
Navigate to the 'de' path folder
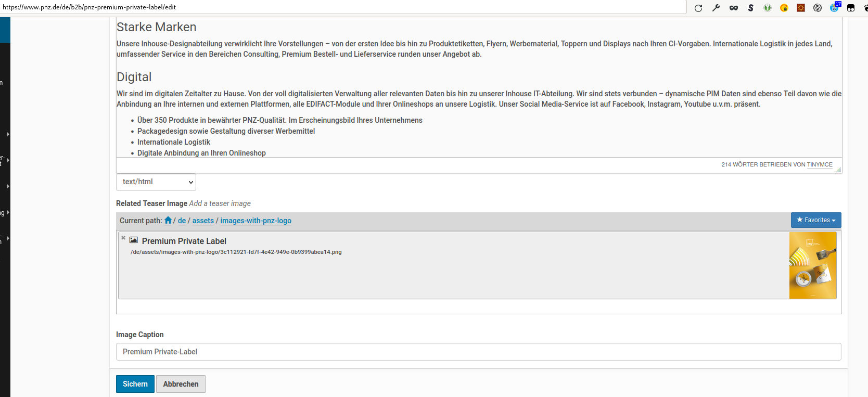pyautogui.click(x=182, y=221)
